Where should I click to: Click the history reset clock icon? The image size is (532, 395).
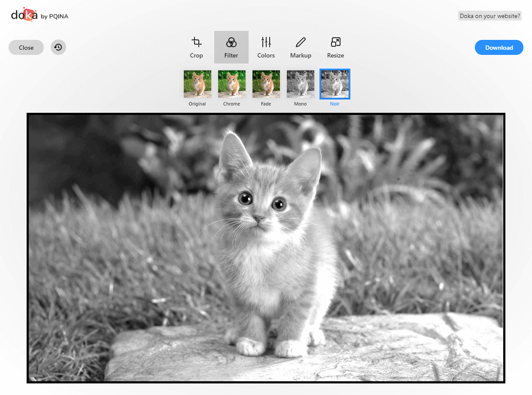[58, 47]
